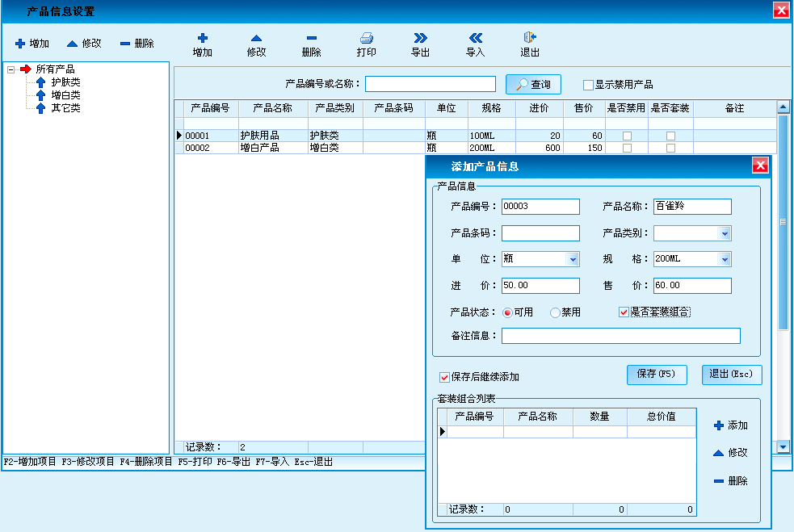Uncheck 保存后继续添加 checkbox
Screen dimensions: 794x532
click(x=444, y=377)
